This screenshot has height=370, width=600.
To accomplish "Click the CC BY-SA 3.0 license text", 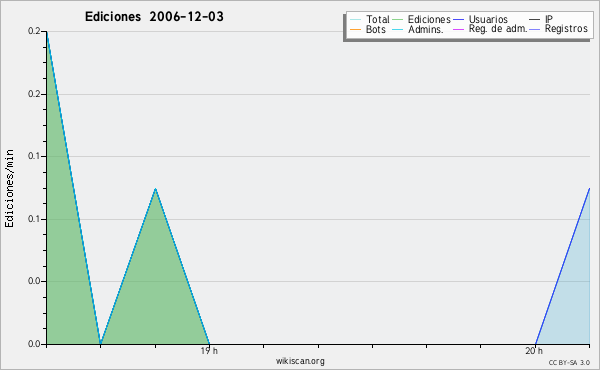I will [569, 362].
